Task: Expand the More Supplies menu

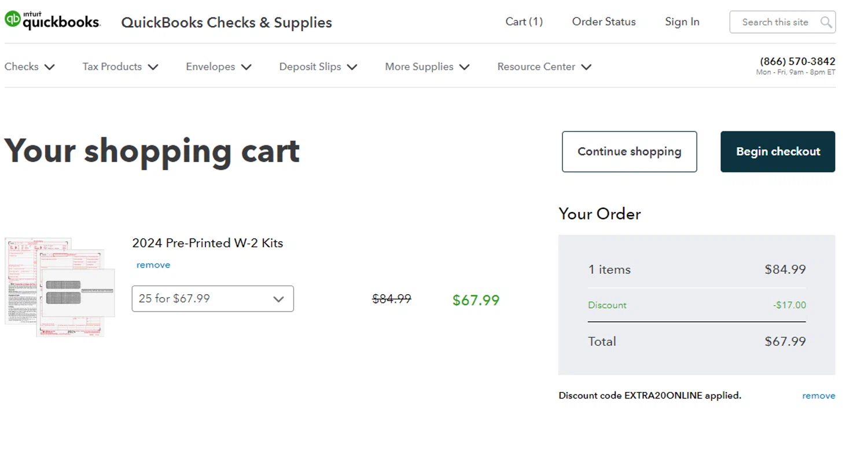Action: [x=426, y=67]
